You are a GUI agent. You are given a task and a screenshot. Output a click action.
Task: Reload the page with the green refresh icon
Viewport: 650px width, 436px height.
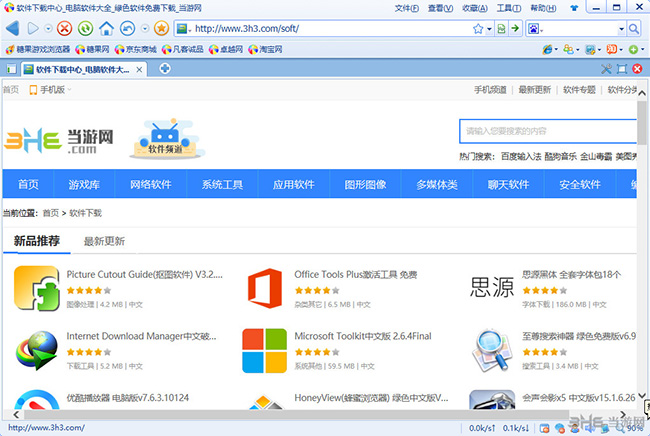[85, 28]
